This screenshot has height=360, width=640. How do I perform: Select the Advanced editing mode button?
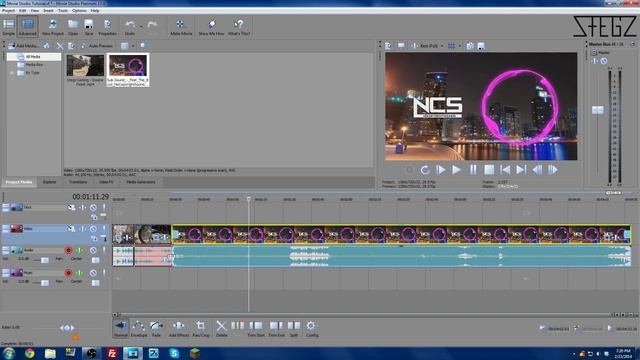coord(27,27)
